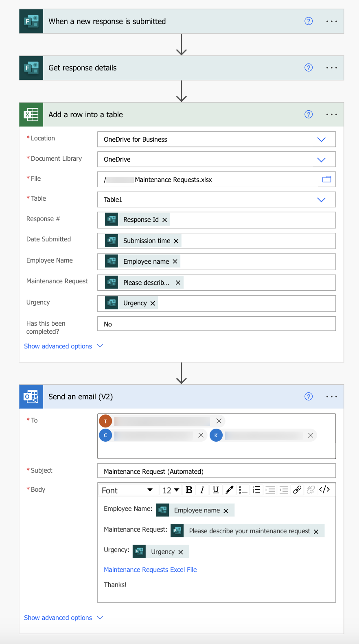The width and height of the screenshot is (359, 644).
Task: Switch to HTML code view
Action: [x=324, y=490]
